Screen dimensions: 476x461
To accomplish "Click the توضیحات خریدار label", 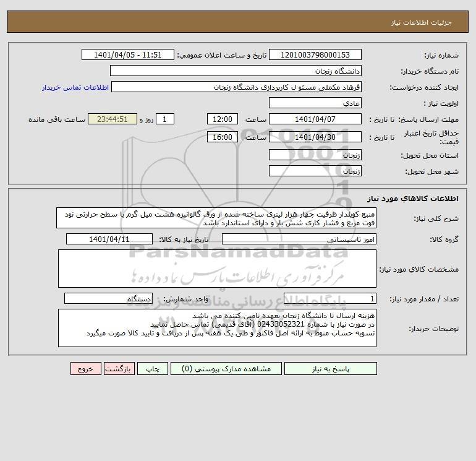I will [x=434, y=329].
